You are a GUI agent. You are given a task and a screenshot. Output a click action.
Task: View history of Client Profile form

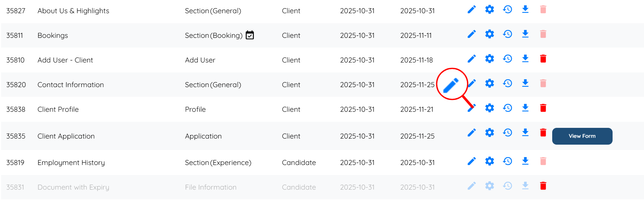pyautogui.click(x=507, y=108)
